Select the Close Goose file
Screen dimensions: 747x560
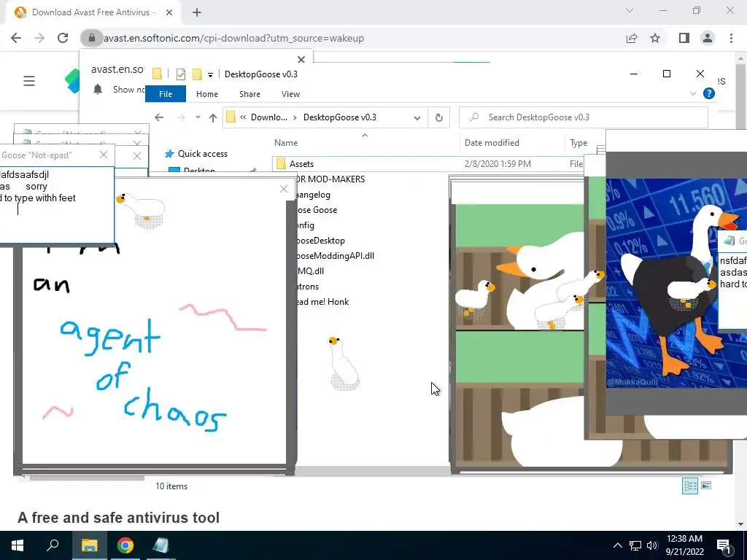coord(317,209)
